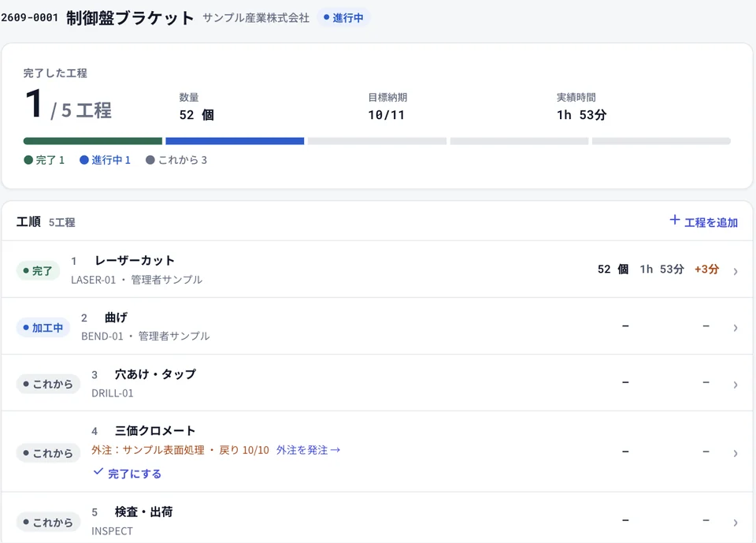Open the 三価クロメート row chevron
756x543 pixels.
736,453
